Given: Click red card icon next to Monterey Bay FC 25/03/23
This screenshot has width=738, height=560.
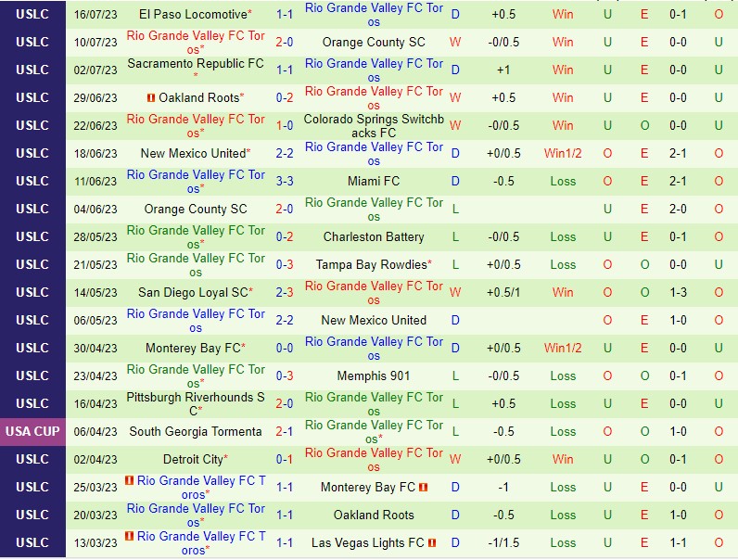Looking at the screenshot, I should click(423, 487).
